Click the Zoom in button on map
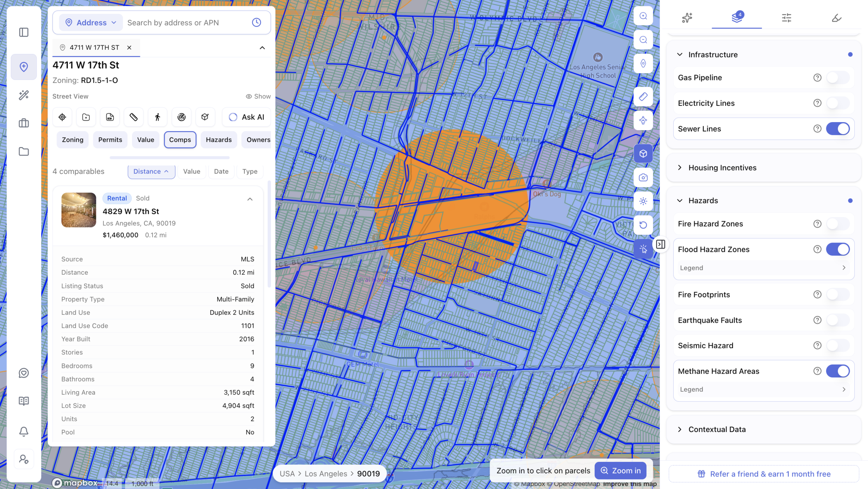Screen dimensions: 868x489 pos(620,471)
